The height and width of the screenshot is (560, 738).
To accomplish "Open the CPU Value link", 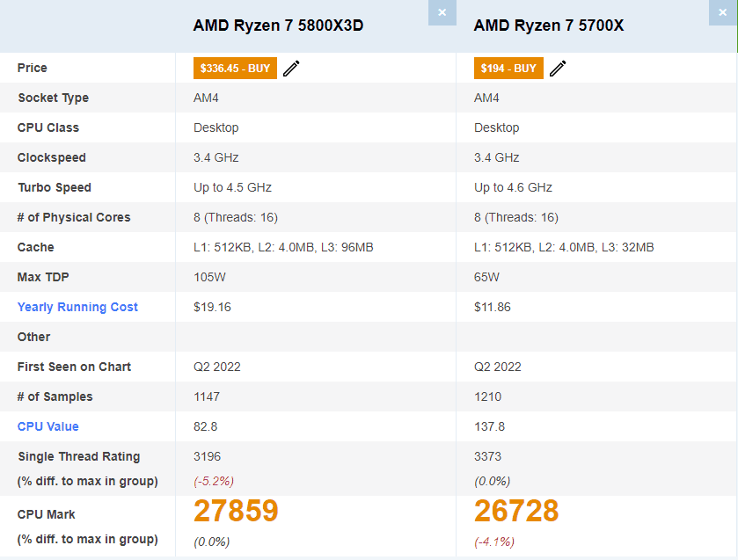I will pos(48,426).
